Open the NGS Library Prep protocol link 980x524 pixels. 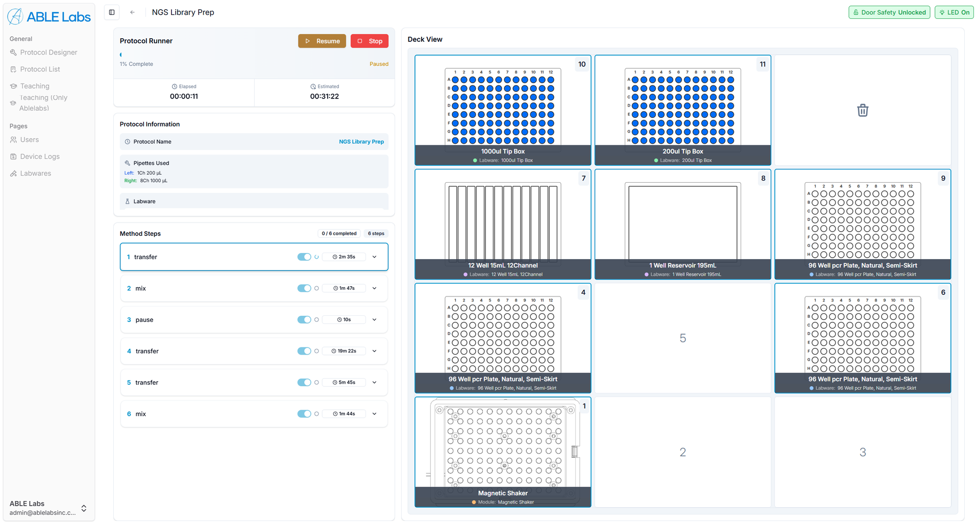click(361, 142)
